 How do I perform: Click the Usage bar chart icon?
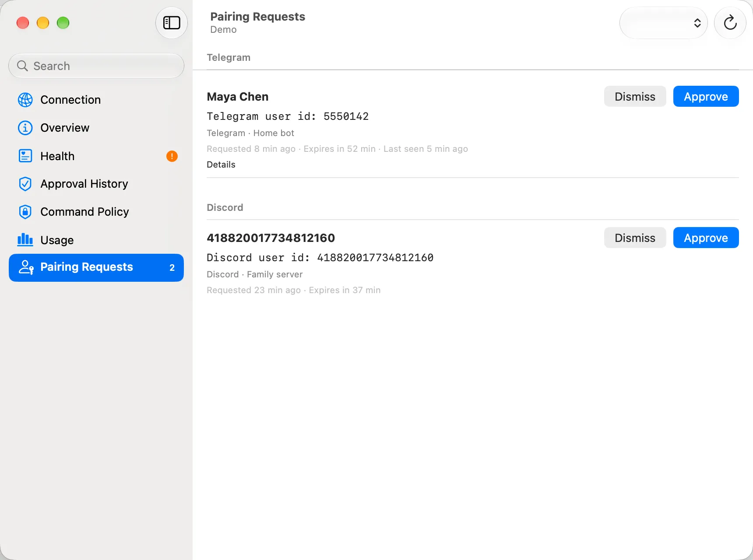coord(25,239)
